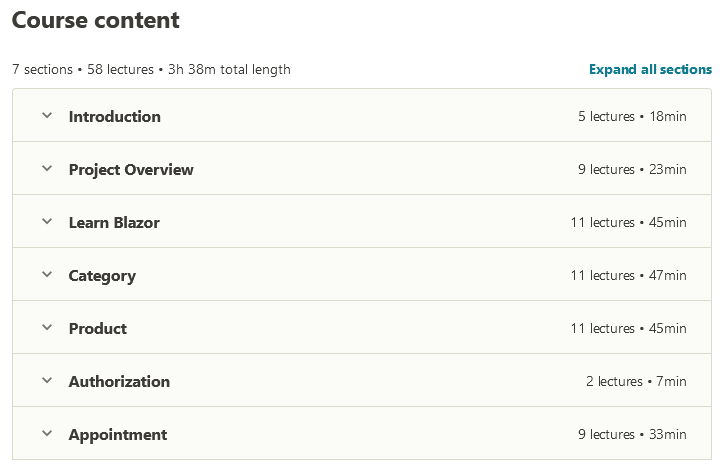
Task: Expand all sections of the course
Action: coord(650,70)
